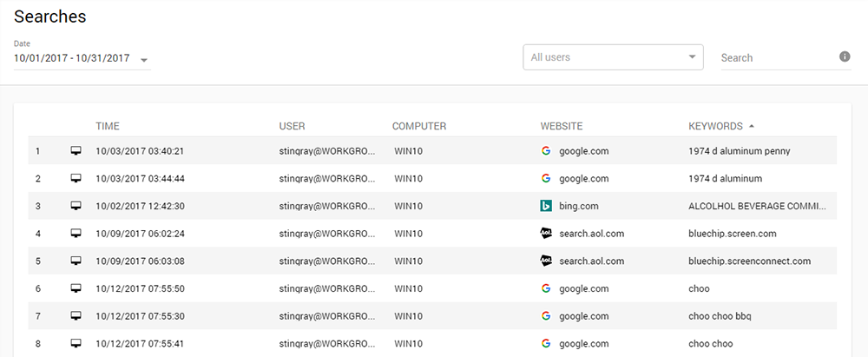Focus the Search input field
Viewport: 868px width, 357px height.
(775, 57)
